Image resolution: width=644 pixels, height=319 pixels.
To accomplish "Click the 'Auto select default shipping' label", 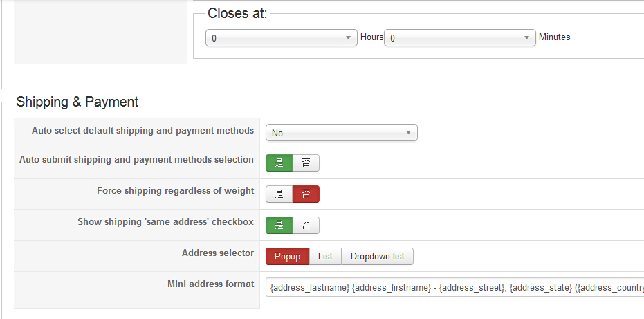I will (142, 131).
